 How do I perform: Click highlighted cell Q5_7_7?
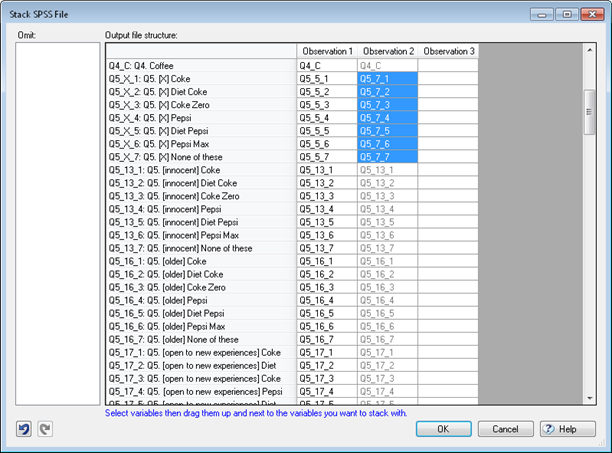click(x=388, y=157)
